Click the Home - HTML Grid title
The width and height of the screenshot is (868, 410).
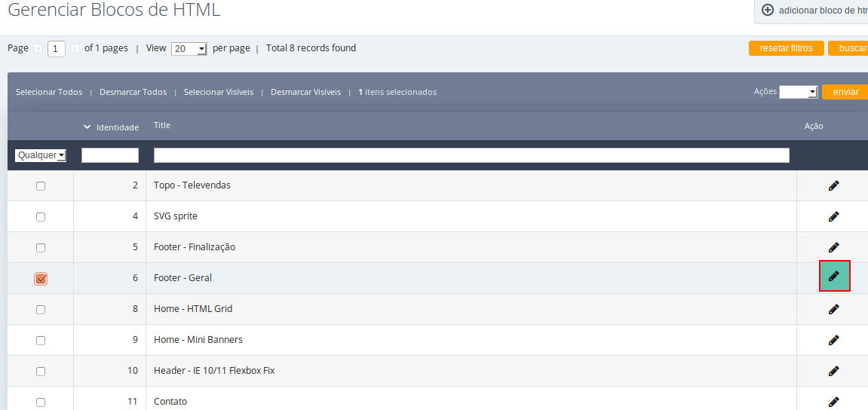point(193,309)
